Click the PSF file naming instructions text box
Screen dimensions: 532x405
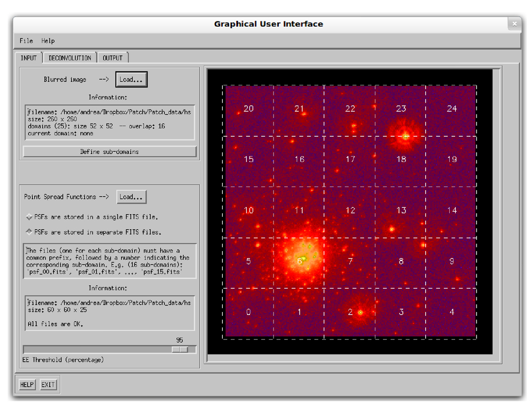tap(109, 261)
